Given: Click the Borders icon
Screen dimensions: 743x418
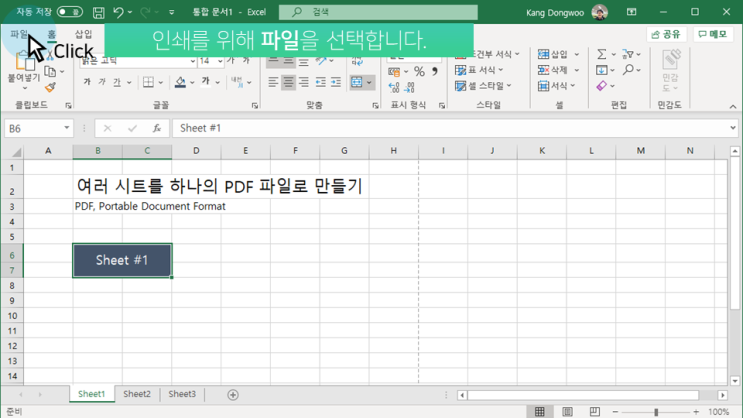Looking at the screenshot, I should (x=148, y=82).
